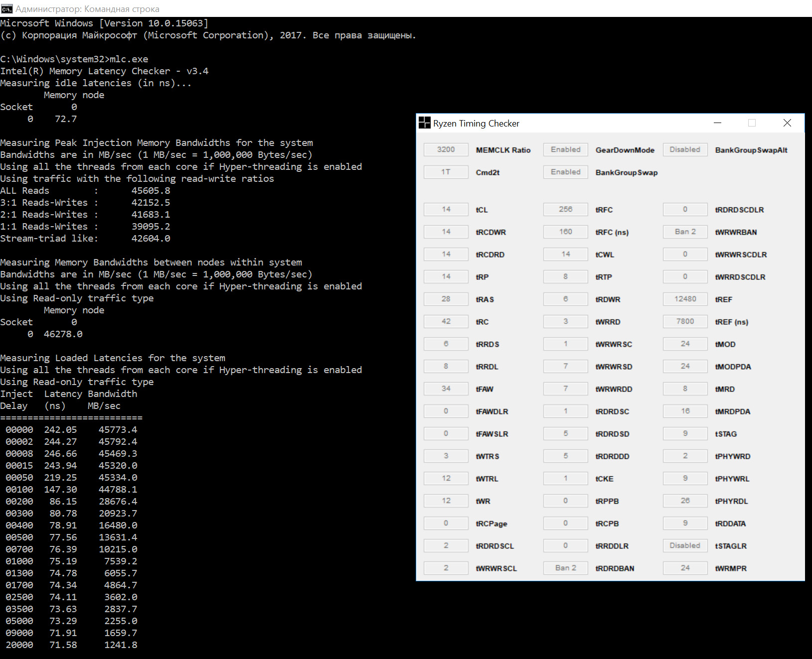The image size is (812, 659).
Task: Click the tRFC value field showing 256
Action: (x=565, y=209)
